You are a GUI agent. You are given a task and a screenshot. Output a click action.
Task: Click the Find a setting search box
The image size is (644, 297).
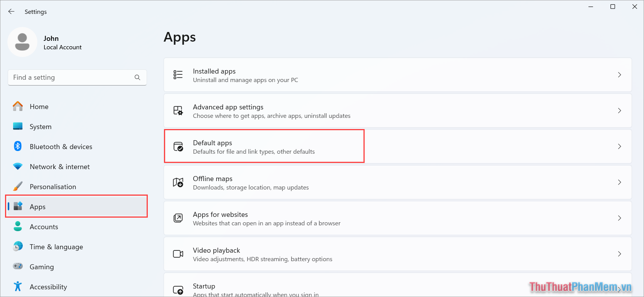[69, 77]
